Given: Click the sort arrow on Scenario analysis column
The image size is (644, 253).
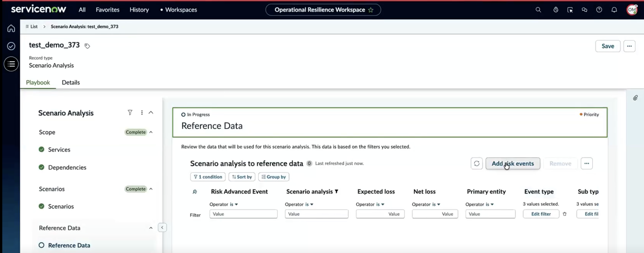Looking at the screenshot, I should pyautogui.click(x=337, y=191).
